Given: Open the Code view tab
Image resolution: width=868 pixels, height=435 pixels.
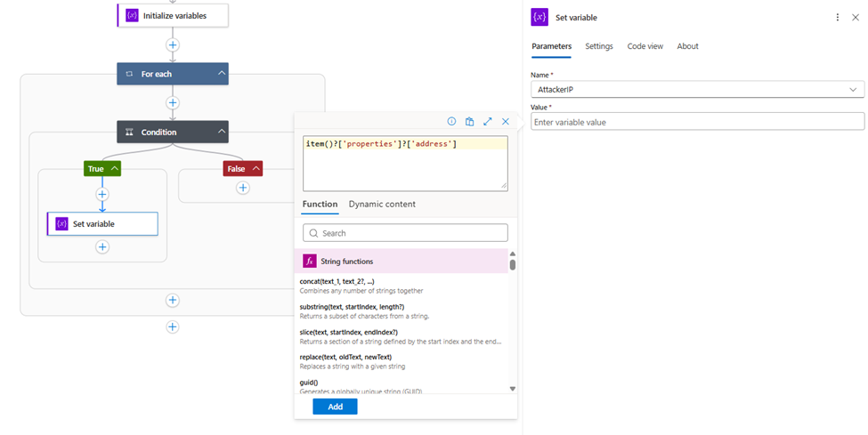Looking at the screenshot, I should [645, 46].
